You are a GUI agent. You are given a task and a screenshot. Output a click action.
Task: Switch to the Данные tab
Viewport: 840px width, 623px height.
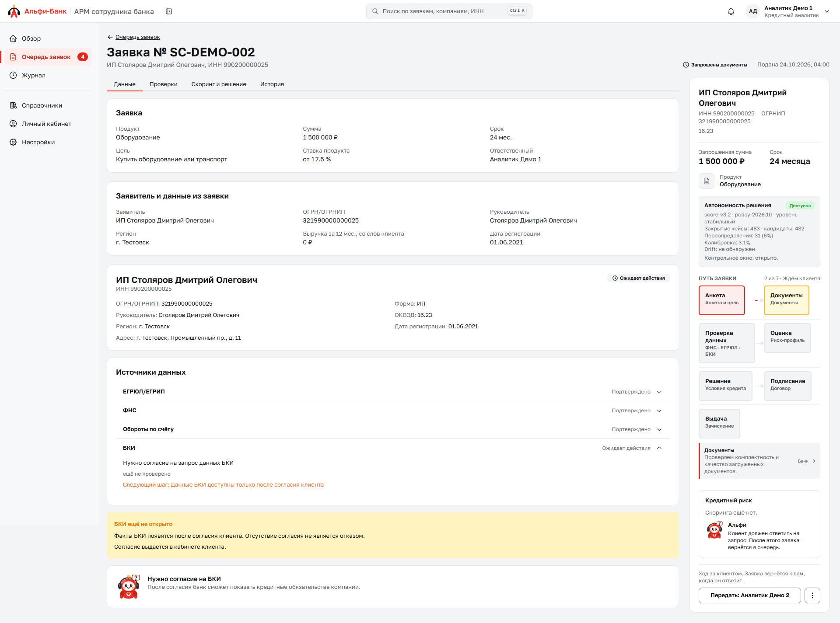(125, 84)
